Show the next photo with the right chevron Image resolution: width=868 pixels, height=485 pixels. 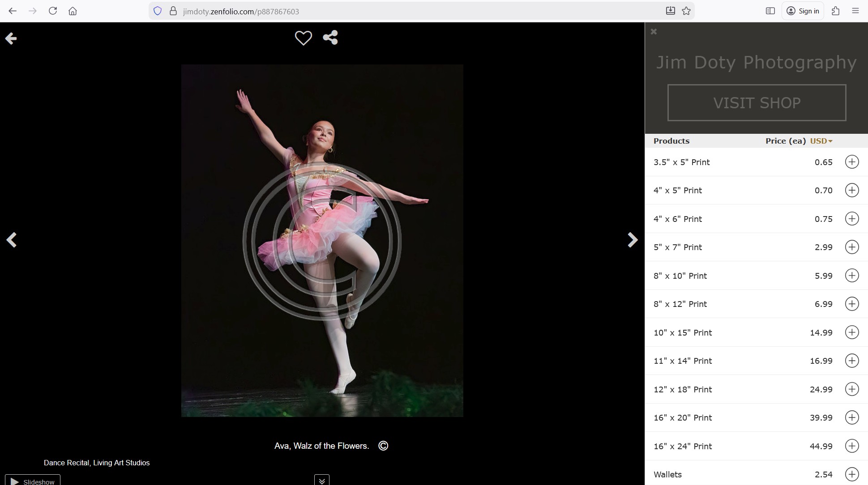tap(632, 240)
